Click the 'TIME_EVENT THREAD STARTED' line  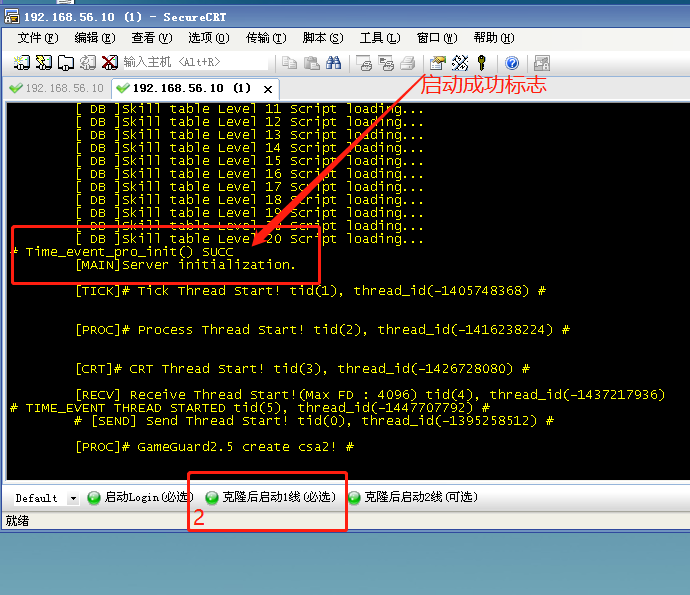pos(250,408)
